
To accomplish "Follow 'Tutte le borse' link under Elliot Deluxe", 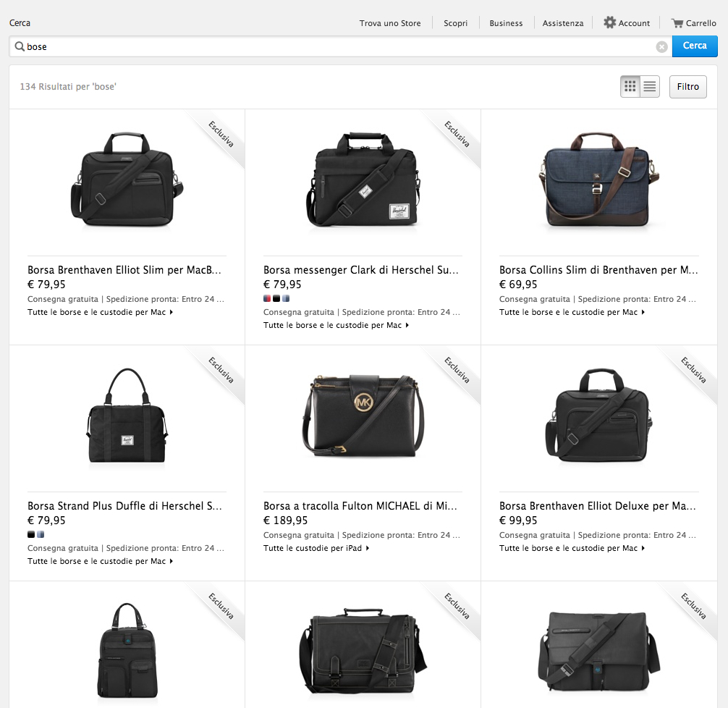I will (x=572, y=548).
